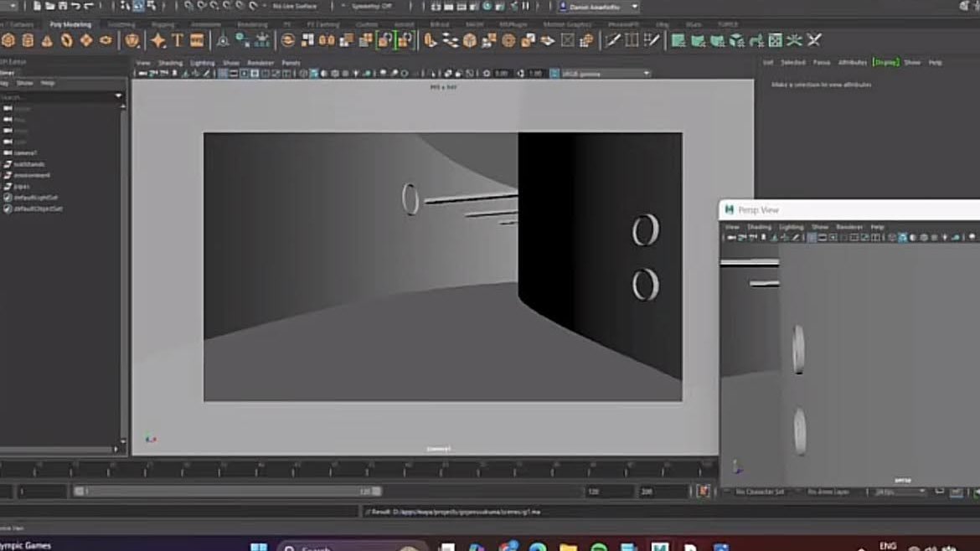The height and width of the screenshot is (551, 980).
Task: Click the Save Scene icon
Action: coord(63,6)
